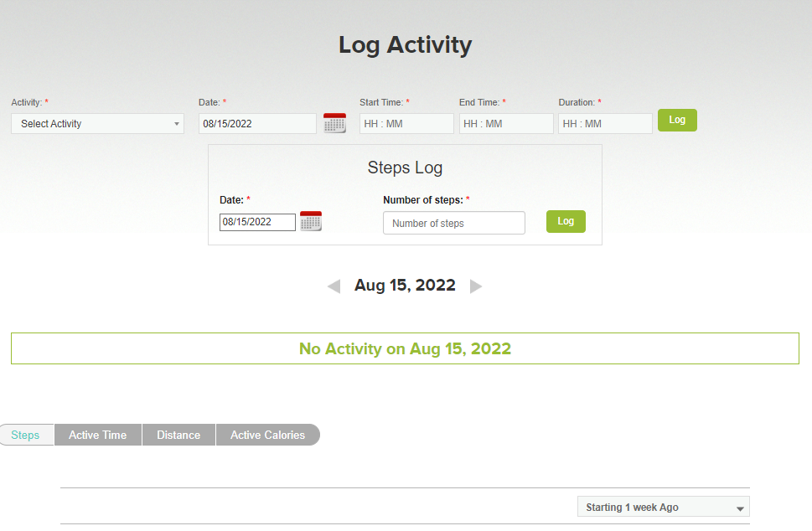Switch to the Active Time tab
Viewport: 812px width, 531px height.
pos(98,435)
